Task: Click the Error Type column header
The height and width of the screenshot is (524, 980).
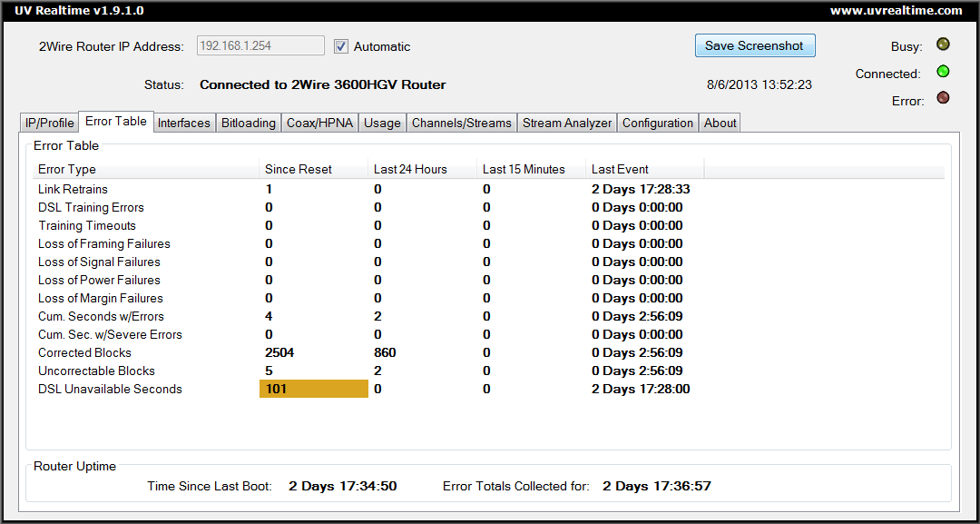Action: (67, 169)
